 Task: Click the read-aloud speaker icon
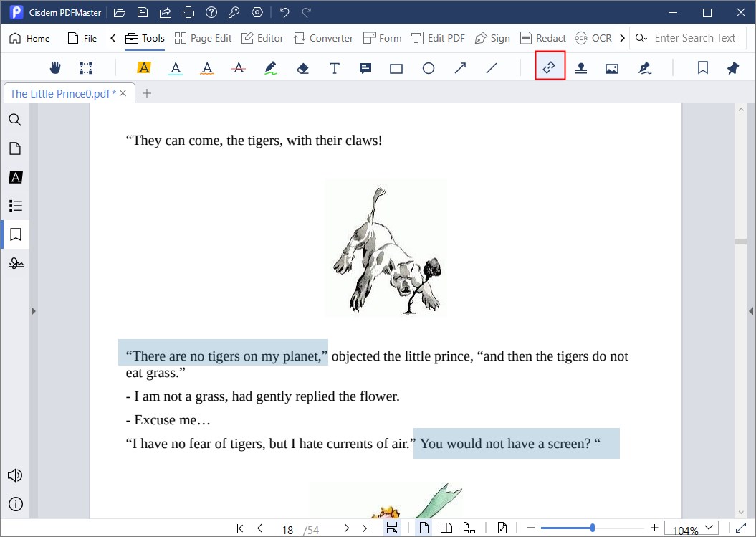click(15, 475)
